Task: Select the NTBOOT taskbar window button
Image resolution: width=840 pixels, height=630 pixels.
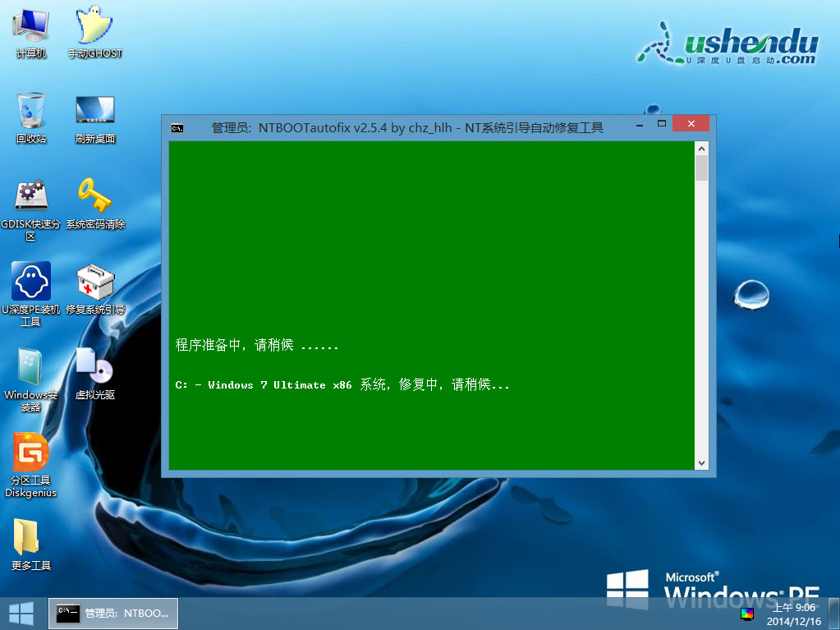Action: click(113, 613)
